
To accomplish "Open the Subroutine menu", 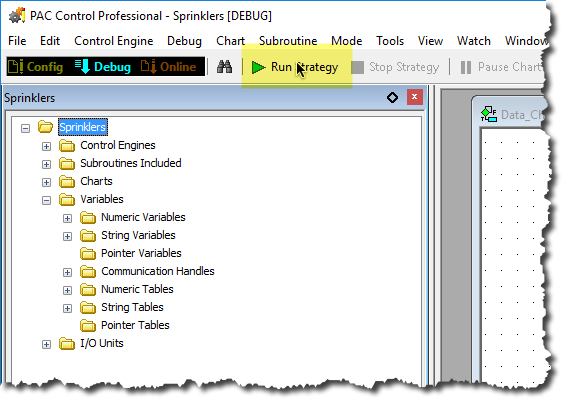I will pyautogui.click(x=288, y=41).
